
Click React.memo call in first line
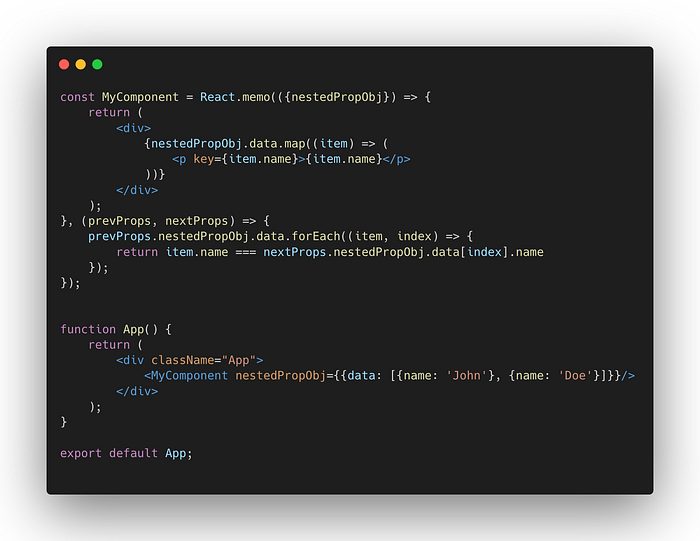point(235,97)
